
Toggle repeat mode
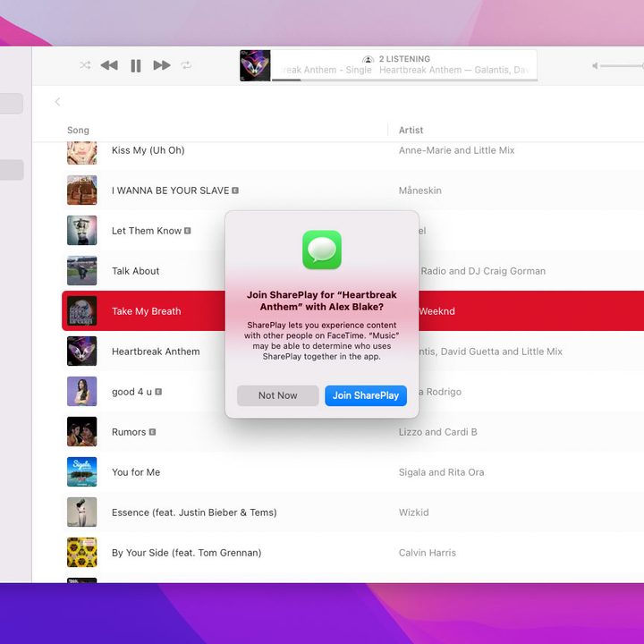(x=186, y=65)
